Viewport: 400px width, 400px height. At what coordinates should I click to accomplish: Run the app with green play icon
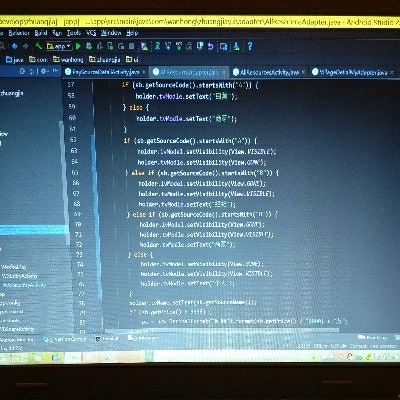[x=78, y=46]
